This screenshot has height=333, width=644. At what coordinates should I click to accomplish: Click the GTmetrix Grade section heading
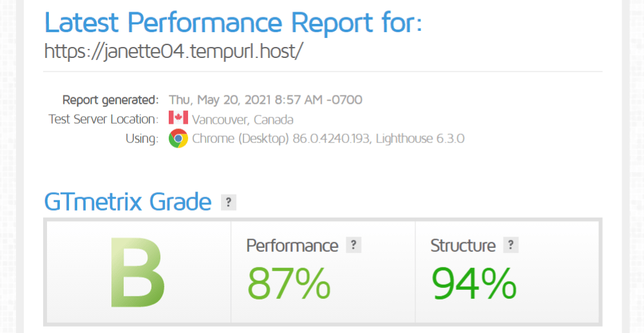pyautogui.click(x=128, y=202)
